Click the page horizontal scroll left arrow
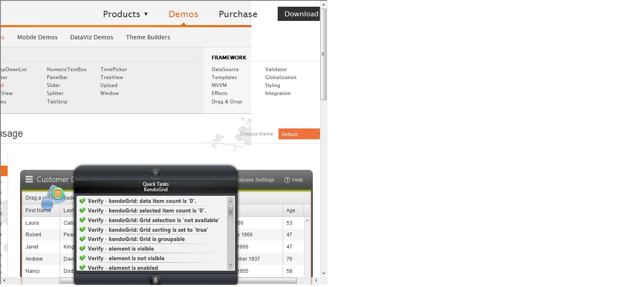 click(4, 280)
